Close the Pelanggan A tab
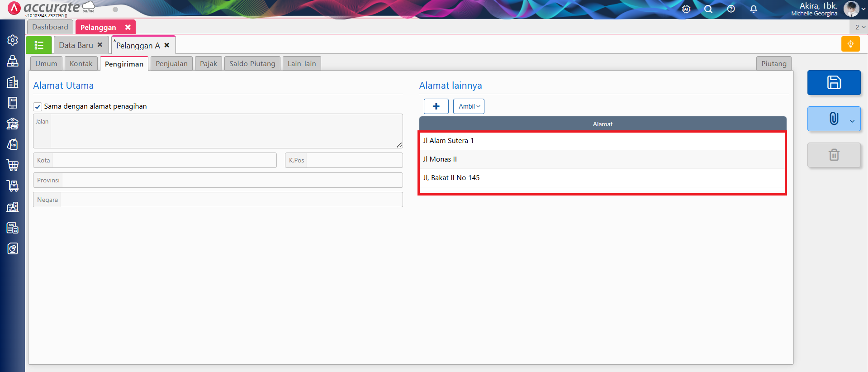This screenshot has height=372, width=868. click(167, 45)
